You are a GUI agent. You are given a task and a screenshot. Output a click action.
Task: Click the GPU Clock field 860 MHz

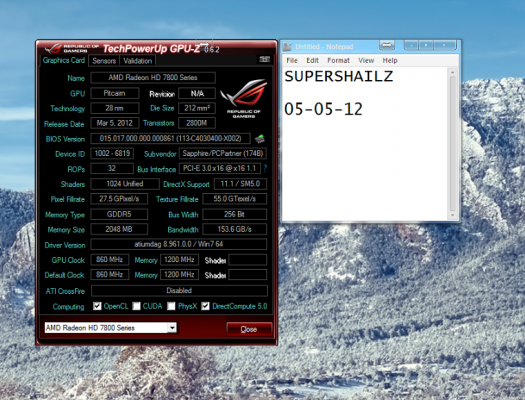pyautogui.click(x=110, y=259)
